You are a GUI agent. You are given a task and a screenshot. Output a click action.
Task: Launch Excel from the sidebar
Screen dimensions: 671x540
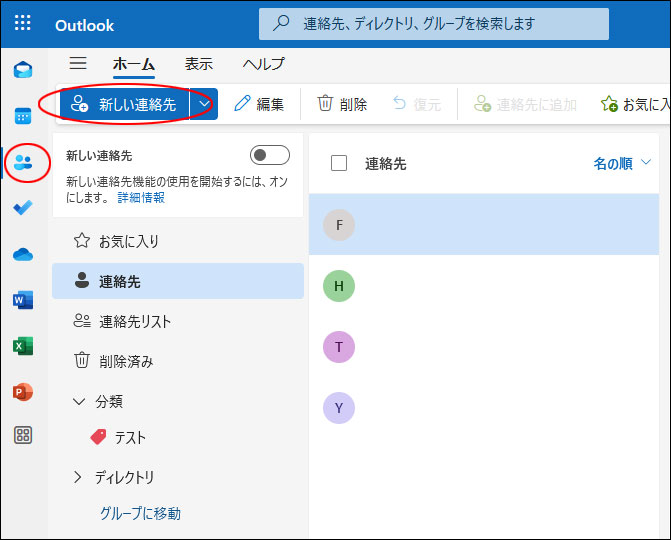click(x=23, y=346)
